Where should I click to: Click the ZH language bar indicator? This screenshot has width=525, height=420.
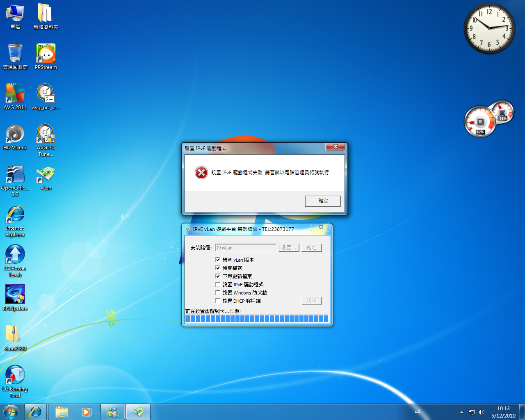point(417,411)
